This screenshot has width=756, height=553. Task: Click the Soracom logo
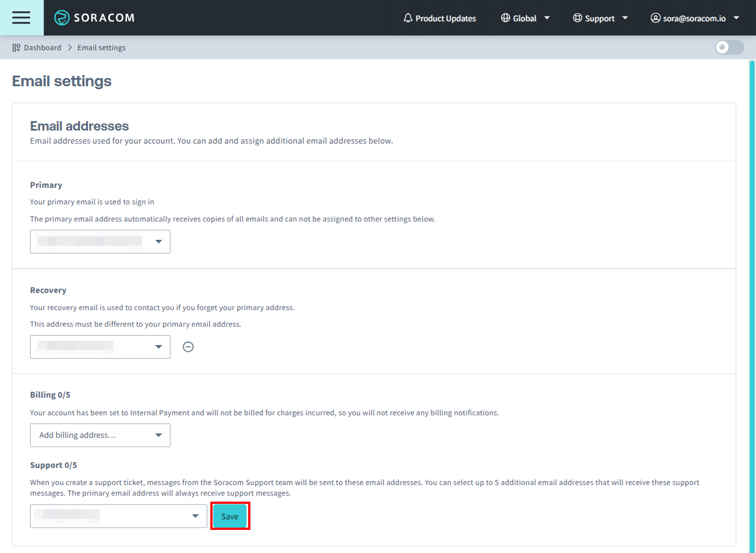94,18
